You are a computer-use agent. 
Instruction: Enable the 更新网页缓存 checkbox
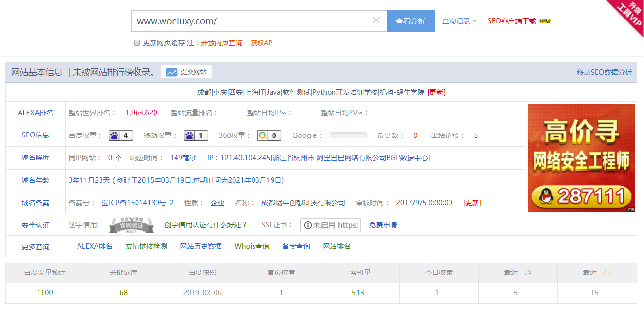click(137, 43)
